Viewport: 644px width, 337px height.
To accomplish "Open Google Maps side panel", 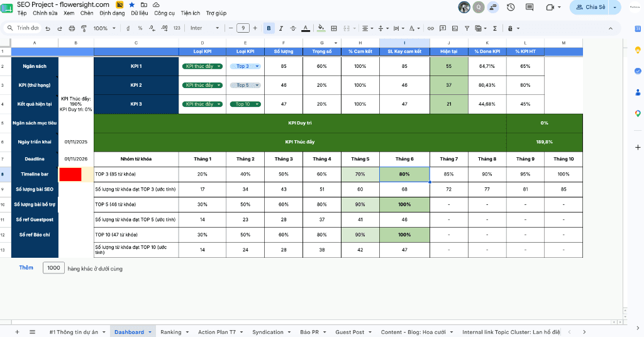I will (x=638, y=113).
